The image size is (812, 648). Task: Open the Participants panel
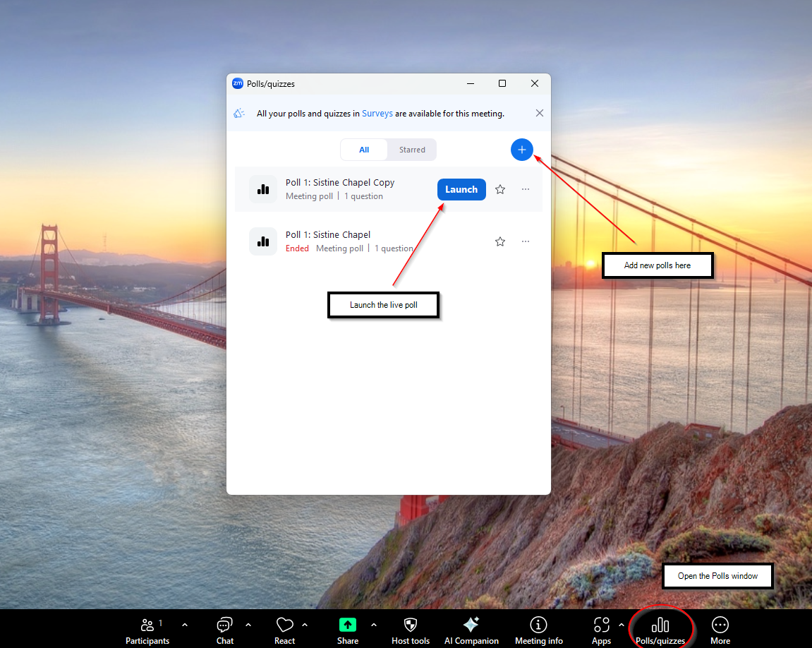[147, 625]
